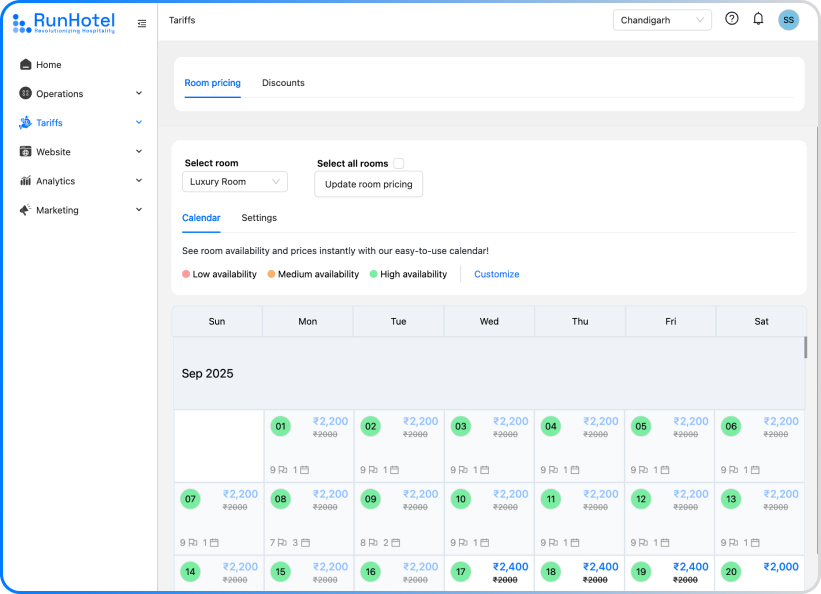Click bookings calendar icon on Sep 13

755,543
